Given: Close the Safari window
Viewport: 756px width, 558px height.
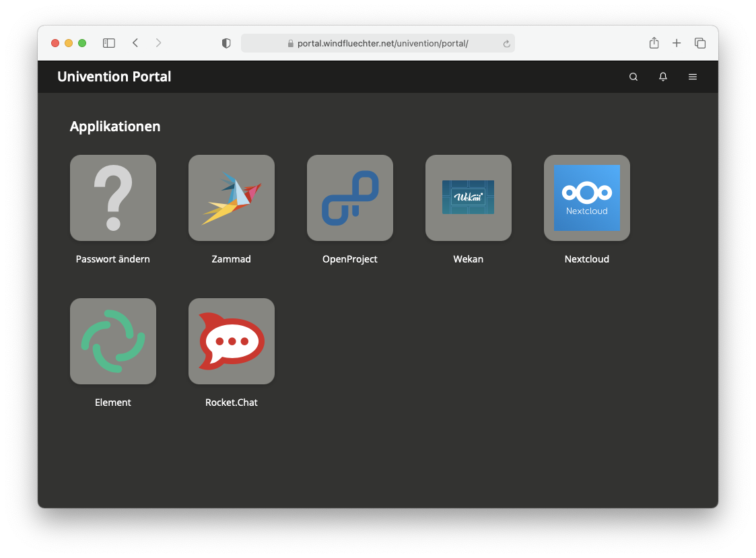Looking at the screenshot, I should [55, 43].
